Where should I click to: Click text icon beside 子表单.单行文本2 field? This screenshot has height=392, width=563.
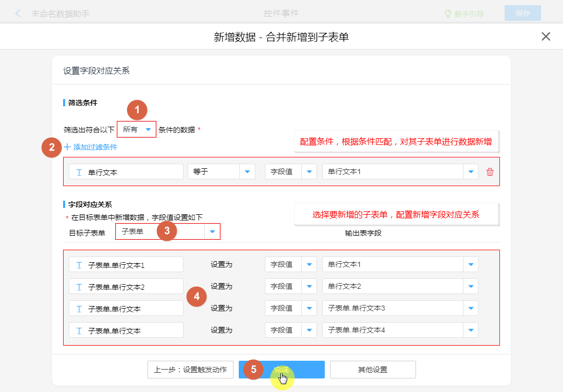click(79, 287)
